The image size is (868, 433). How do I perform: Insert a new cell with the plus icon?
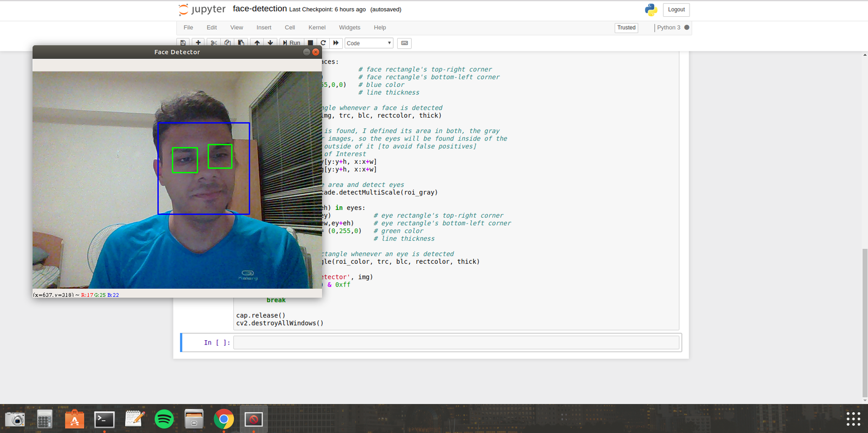pyautogui.click(x=198, y=43)
